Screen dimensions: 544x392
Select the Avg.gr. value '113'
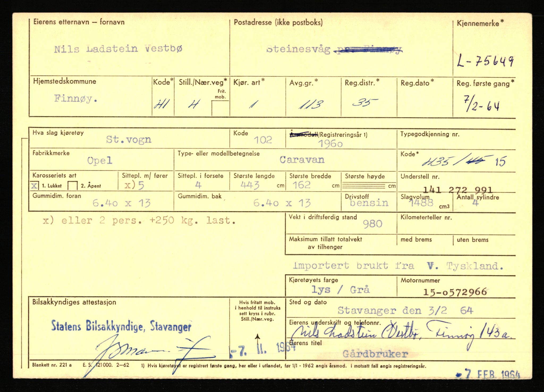pos(311,104)
